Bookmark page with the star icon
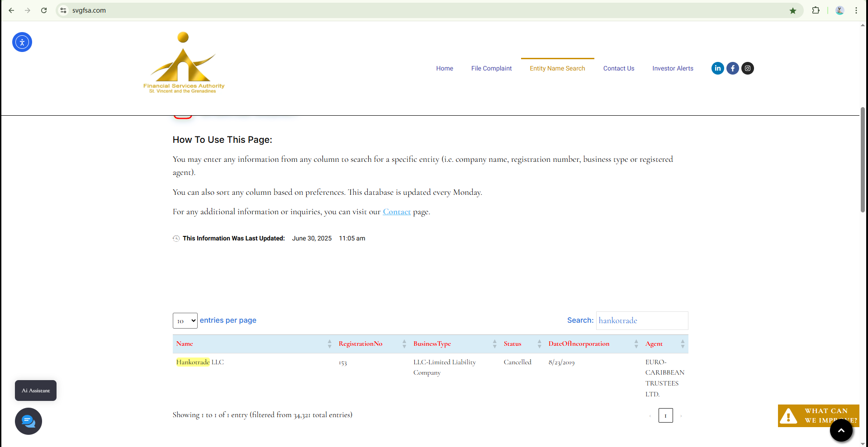 click(793, 10)
